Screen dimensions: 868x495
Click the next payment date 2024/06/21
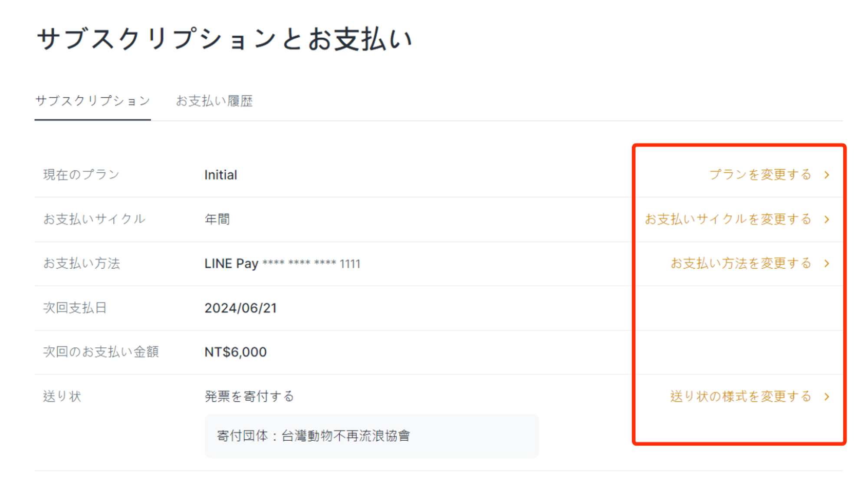point(240,308)
